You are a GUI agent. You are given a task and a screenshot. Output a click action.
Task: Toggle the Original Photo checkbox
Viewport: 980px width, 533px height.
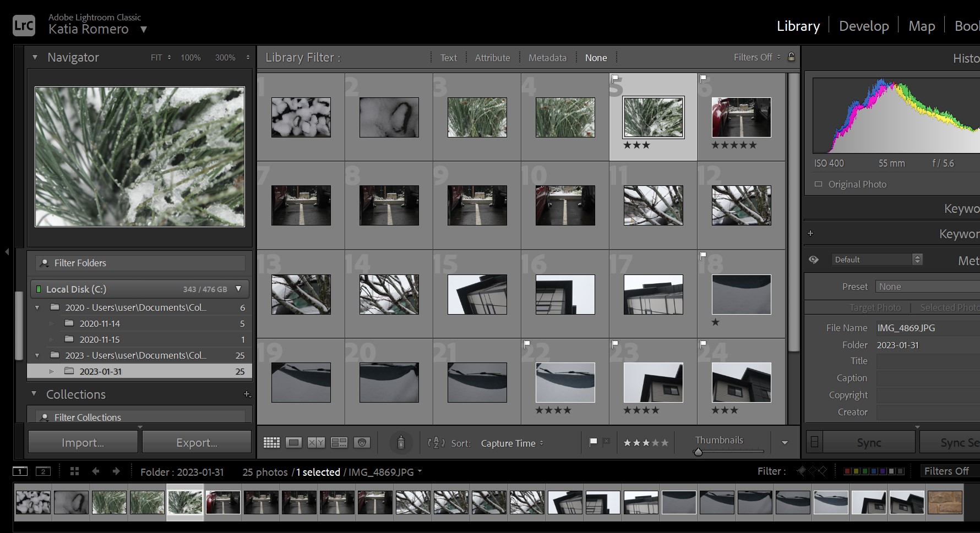(x=818, y=184)
